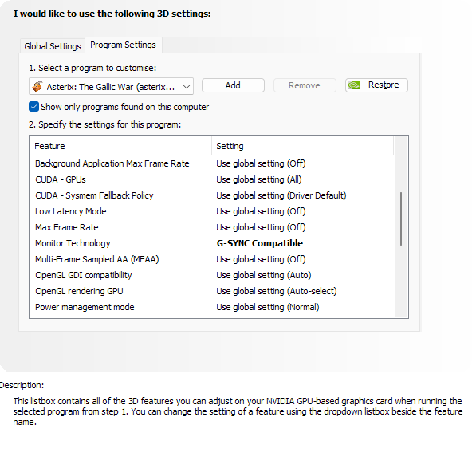Open Monitor Technology G-SYNC Compatible setting

click(x=259, y=243)
